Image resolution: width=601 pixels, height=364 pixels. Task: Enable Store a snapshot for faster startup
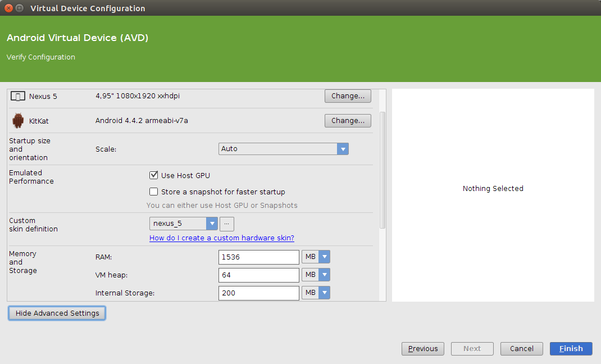[154, 192]
